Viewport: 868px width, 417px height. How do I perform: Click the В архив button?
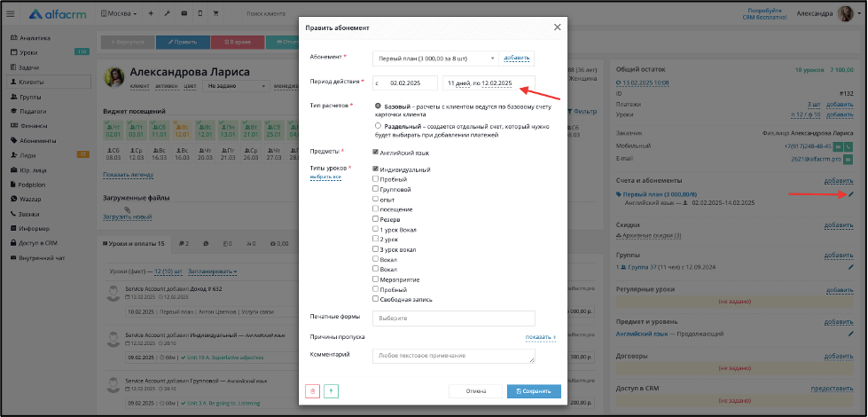click(238, 42)
